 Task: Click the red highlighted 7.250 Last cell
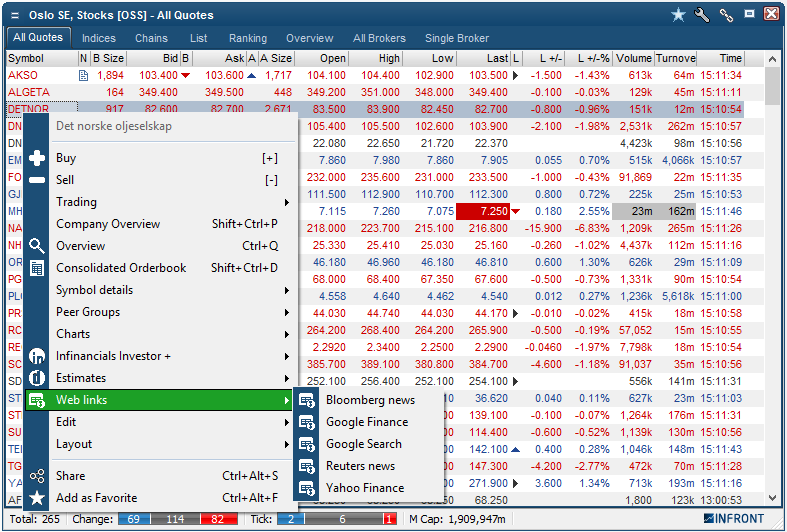[x=482, y=211]
